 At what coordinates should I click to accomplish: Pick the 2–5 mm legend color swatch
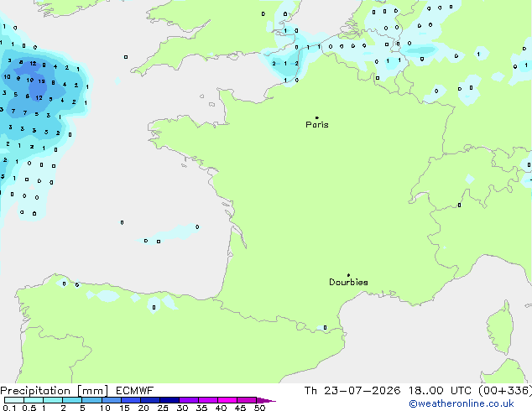pyautogui.click(x=72, y=400)
